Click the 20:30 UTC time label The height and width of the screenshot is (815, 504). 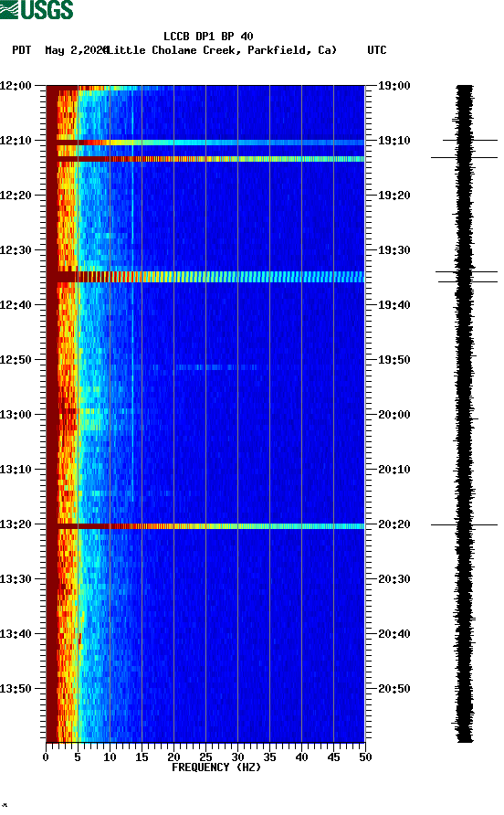click(394, 579)
